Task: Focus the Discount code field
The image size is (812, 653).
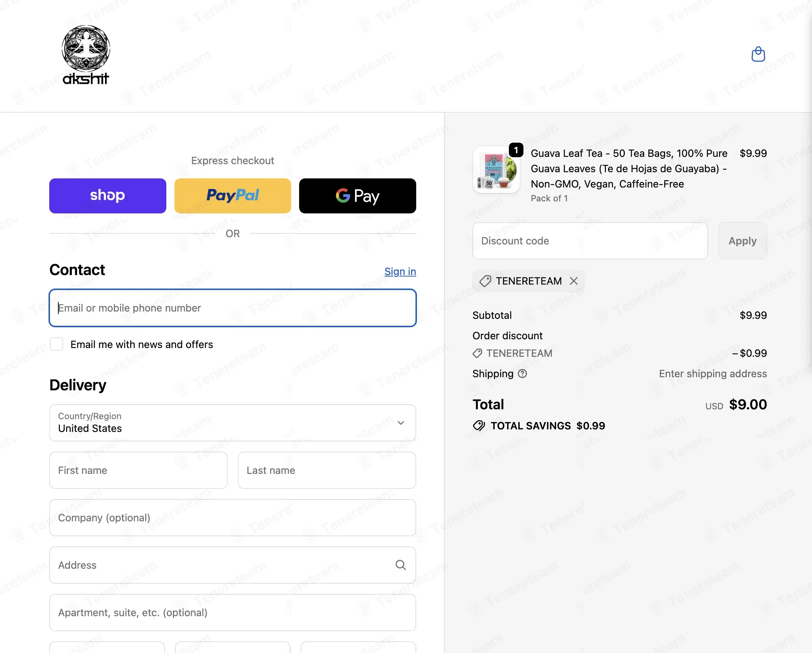Action: 590,241
